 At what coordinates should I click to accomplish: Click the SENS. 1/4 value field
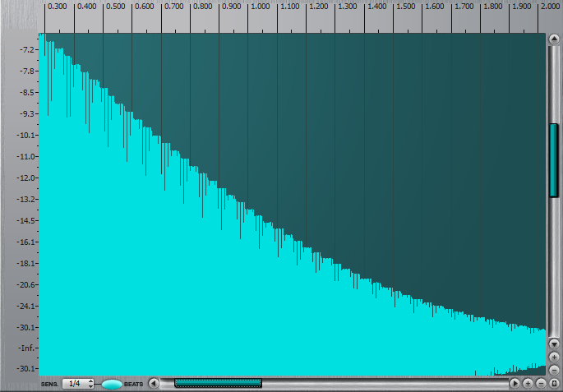(x=78, y=384)
